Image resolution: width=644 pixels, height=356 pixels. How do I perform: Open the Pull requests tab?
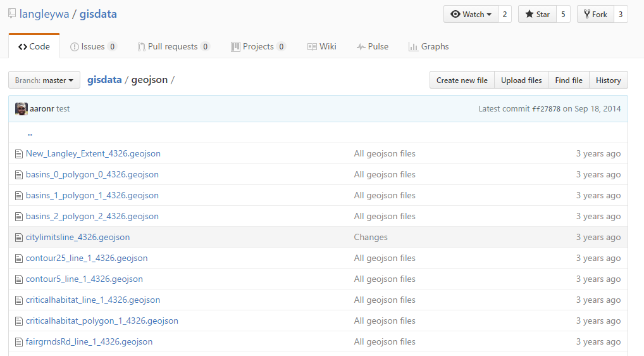point(174,46)
